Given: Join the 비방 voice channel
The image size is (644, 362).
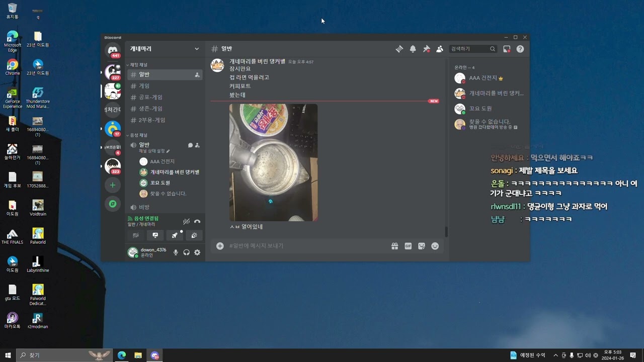Looking at the screenshot, I should [165, 207].
